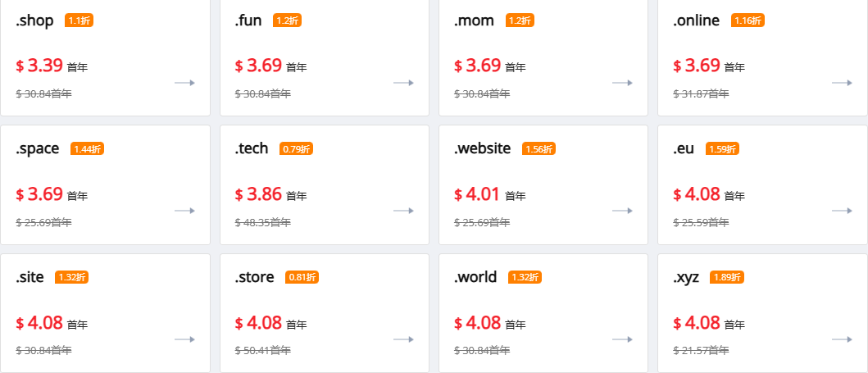868x373 pixels.
Task: Click the arrow icon on .tech card
Action: pos(403,211)
